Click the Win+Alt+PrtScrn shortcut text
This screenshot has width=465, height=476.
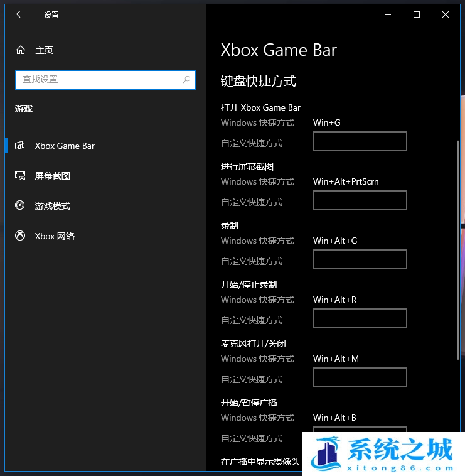pyautogui.click(x=346, y=181)
